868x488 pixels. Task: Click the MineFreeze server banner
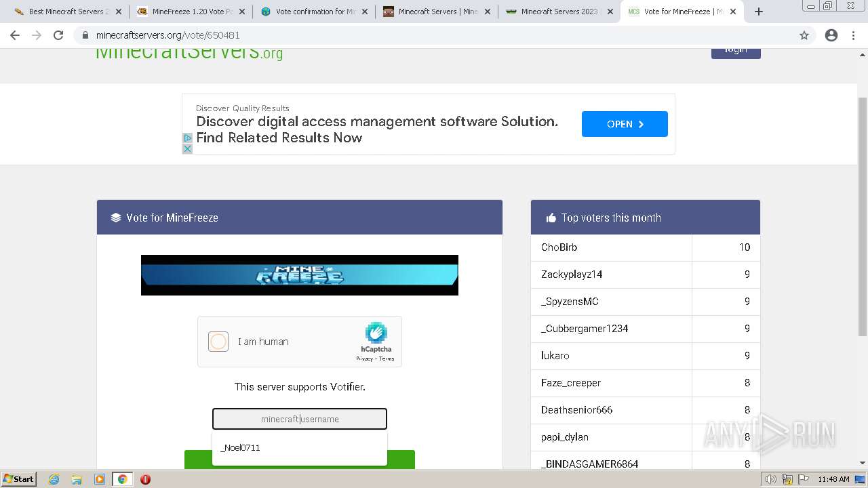[300, 275]
